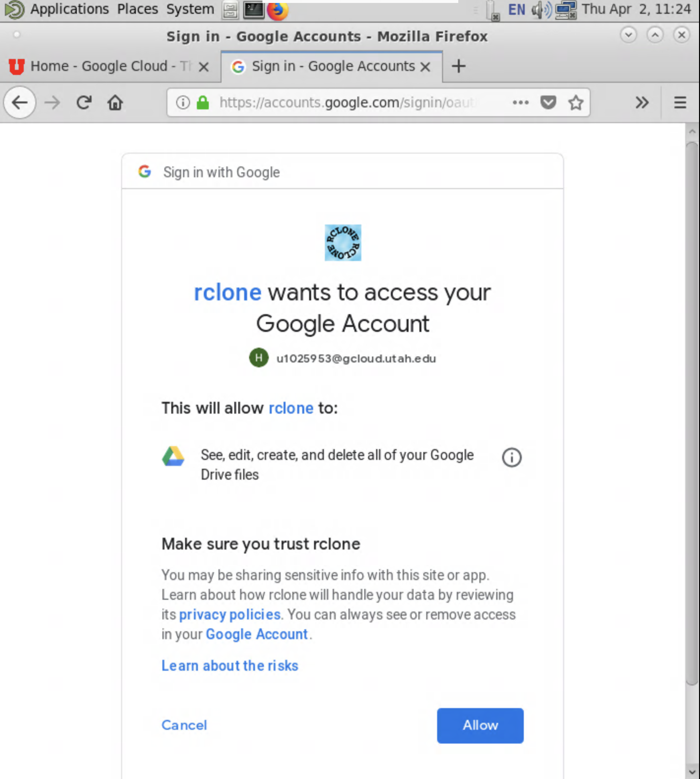Click the address bar URL field

pos(345,102)
